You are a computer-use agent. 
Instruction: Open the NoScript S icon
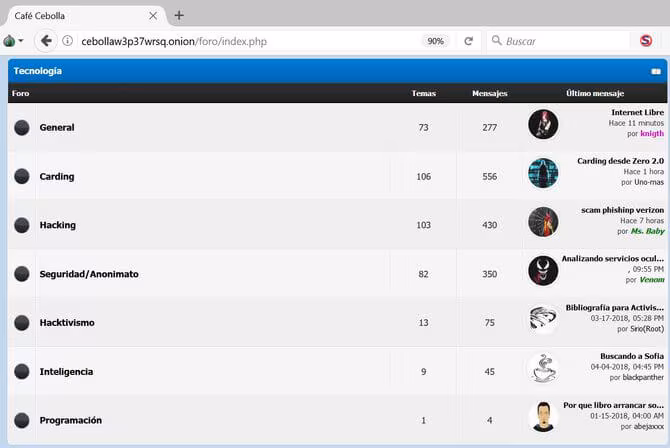coord(646,41)
